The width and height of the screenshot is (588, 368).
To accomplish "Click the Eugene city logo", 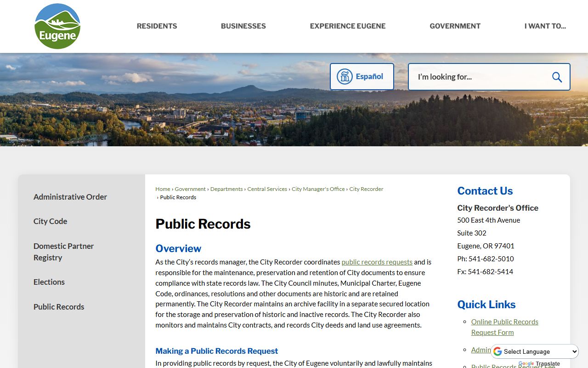I will click(x=57, y=26).
